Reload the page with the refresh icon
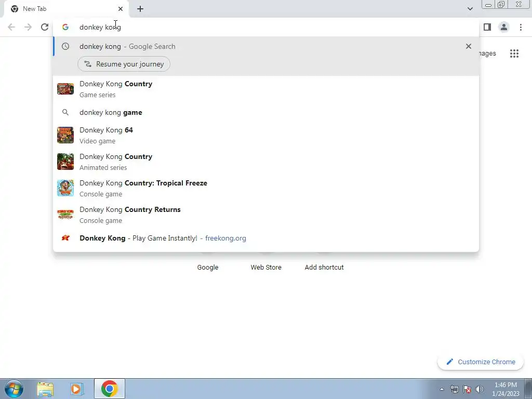The height and width of the screenshot is (399, 532). pos(45,27)
